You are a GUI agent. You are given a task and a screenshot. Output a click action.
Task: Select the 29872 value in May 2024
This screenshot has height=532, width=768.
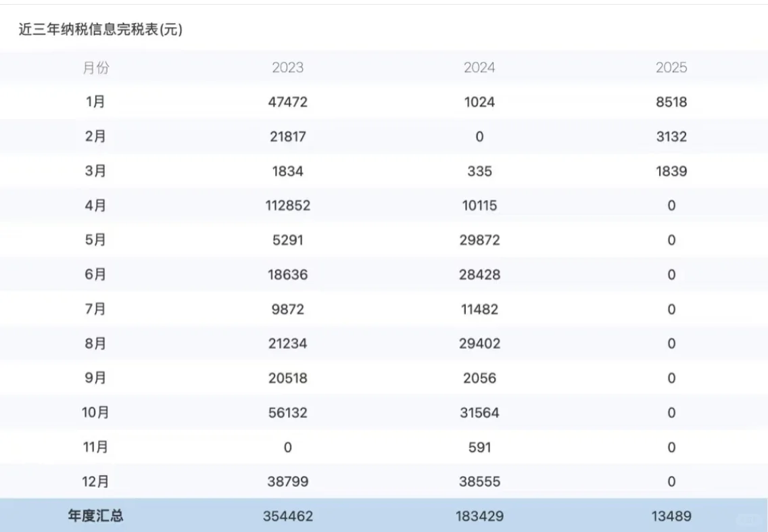480,240
